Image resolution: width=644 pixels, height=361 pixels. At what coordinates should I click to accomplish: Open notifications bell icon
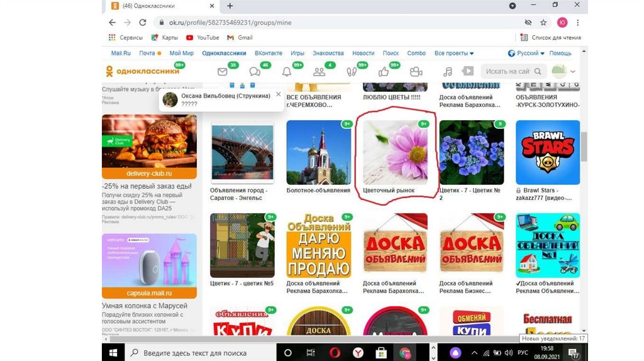click(287, 72)
